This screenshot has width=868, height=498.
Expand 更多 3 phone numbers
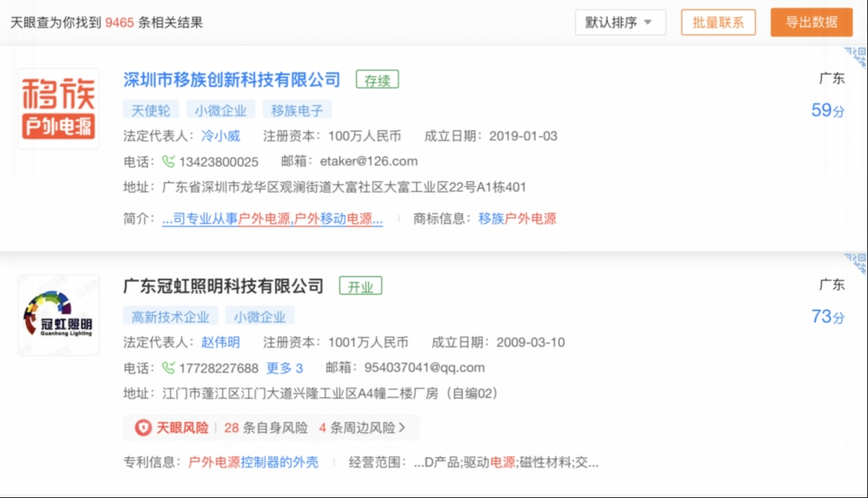[285, 368]
